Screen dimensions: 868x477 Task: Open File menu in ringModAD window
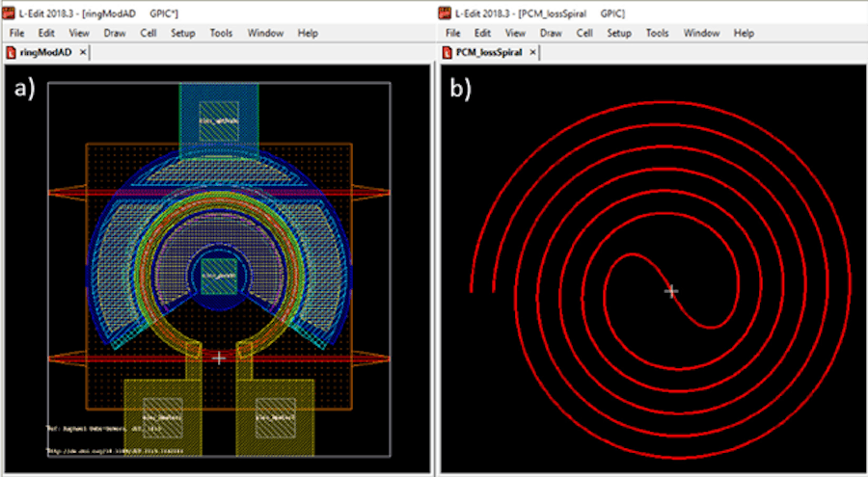click(x=16, y=33)
